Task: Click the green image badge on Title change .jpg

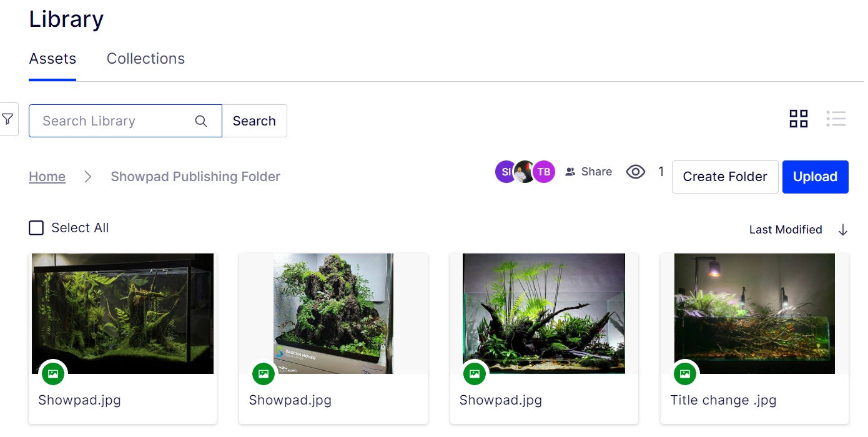Action: [685, 373]
